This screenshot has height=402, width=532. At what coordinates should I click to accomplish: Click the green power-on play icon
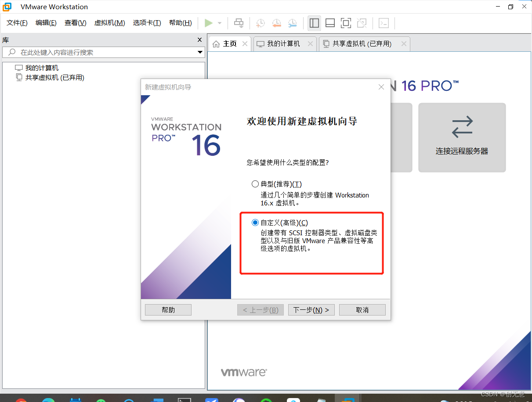coord(209,23)
